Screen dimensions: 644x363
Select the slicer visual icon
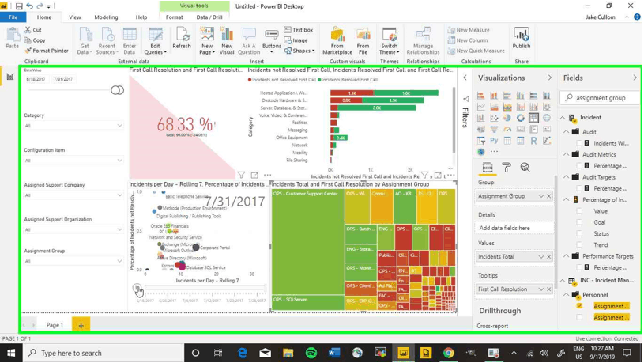(x=481, y=141)
